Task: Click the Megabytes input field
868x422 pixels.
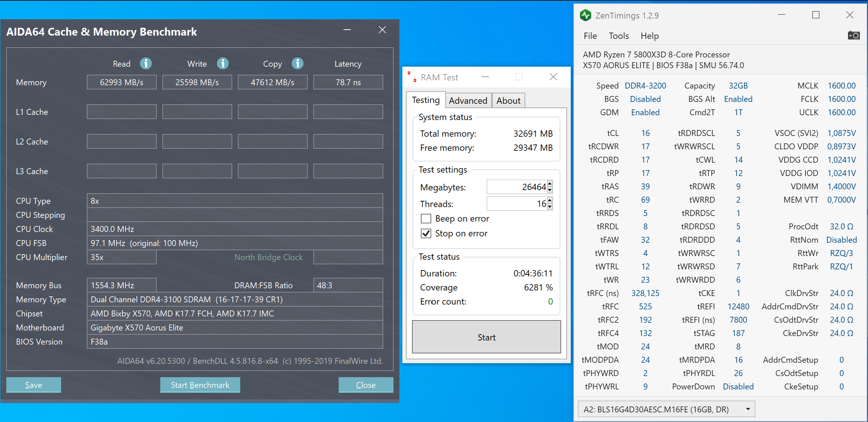Action: 517,187
